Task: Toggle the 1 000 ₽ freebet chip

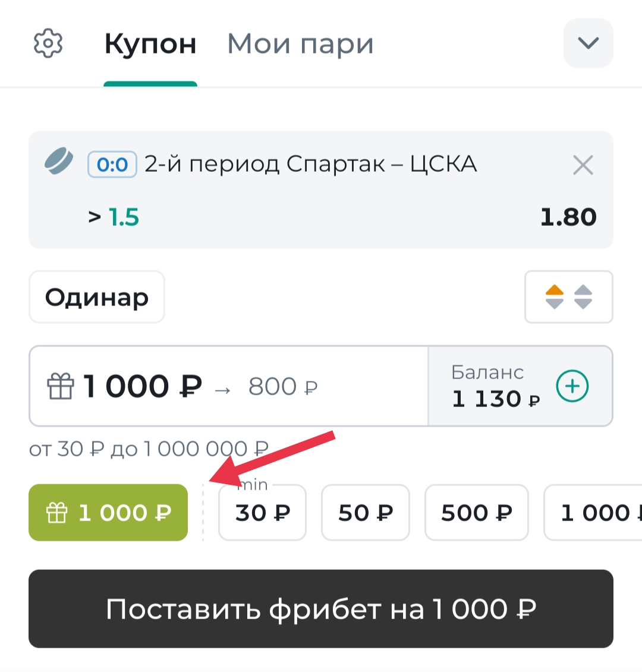Action: coord(108,512)
